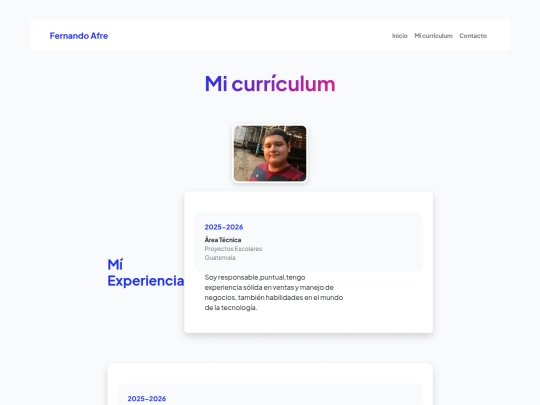540x405 pixels.
Task: Open the Contacto navigation link
Action: click(x=473, y=36)
